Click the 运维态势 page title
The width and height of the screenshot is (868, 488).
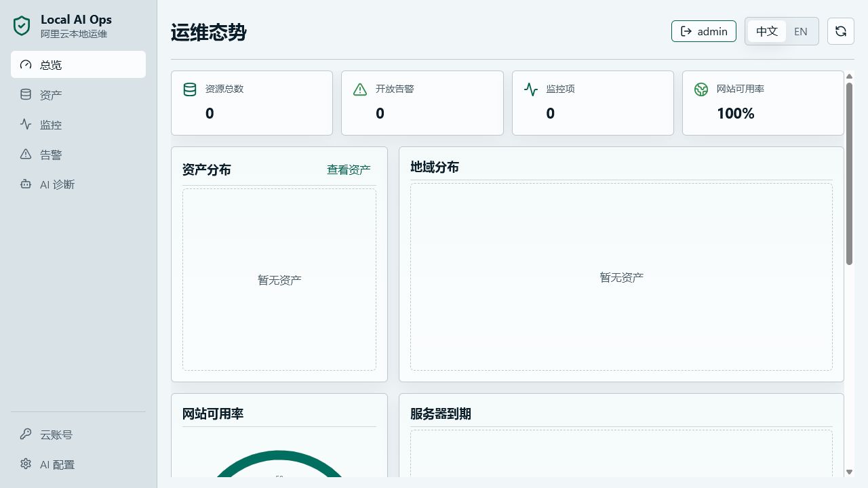[x=209, y=32]
